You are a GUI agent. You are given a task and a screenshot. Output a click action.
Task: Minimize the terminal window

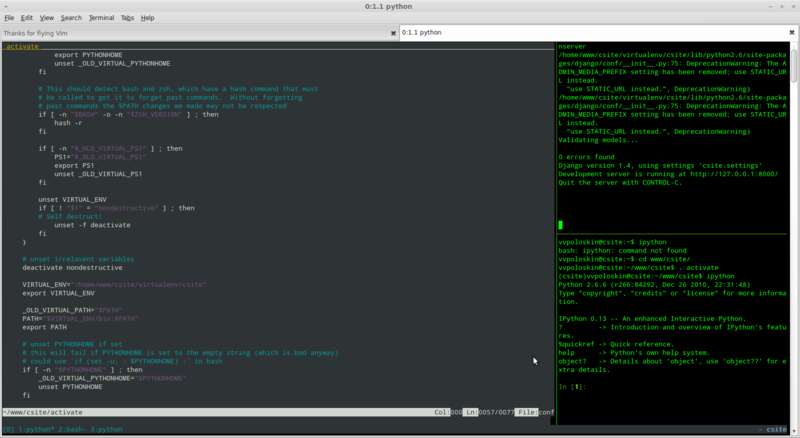[770, 7]
